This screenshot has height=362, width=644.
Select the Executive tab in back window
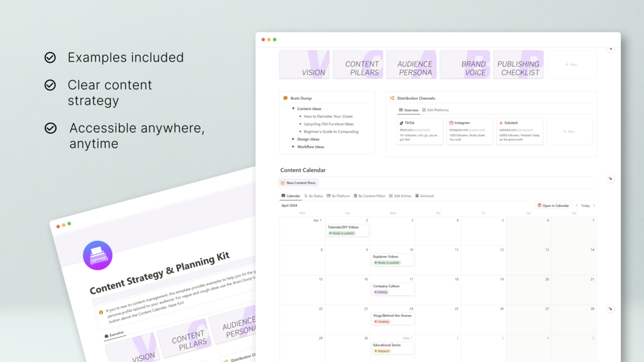tap(114, 334)
